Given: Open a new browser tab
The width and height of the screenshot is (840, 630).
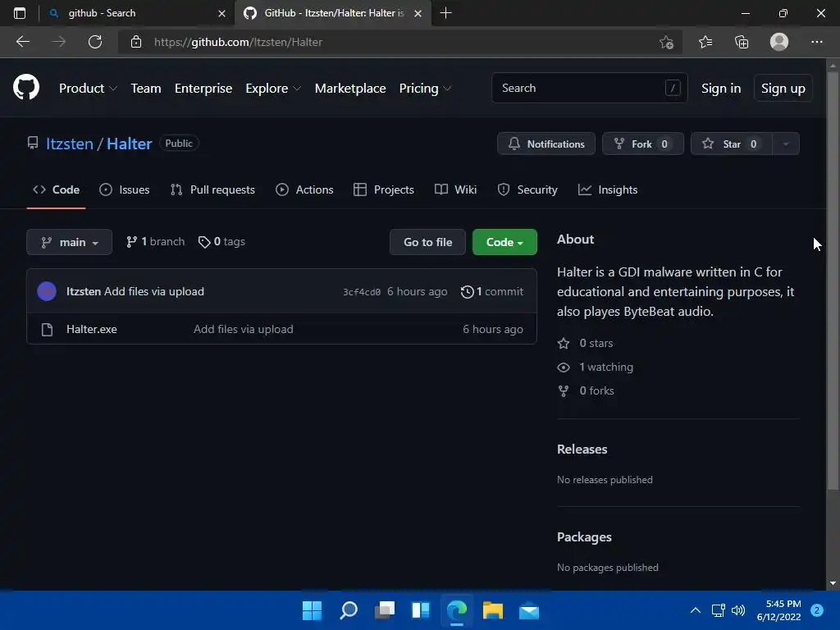Looking at the screenshot, I should pos(445,13).
